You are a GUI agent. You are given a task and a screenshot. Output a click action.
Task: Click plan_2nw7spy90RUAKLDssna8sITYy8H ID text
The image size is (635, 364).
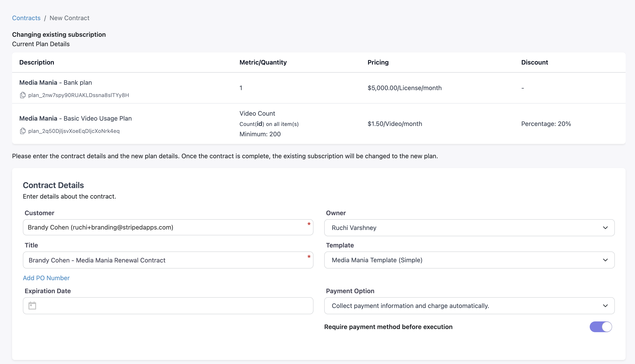78,95
